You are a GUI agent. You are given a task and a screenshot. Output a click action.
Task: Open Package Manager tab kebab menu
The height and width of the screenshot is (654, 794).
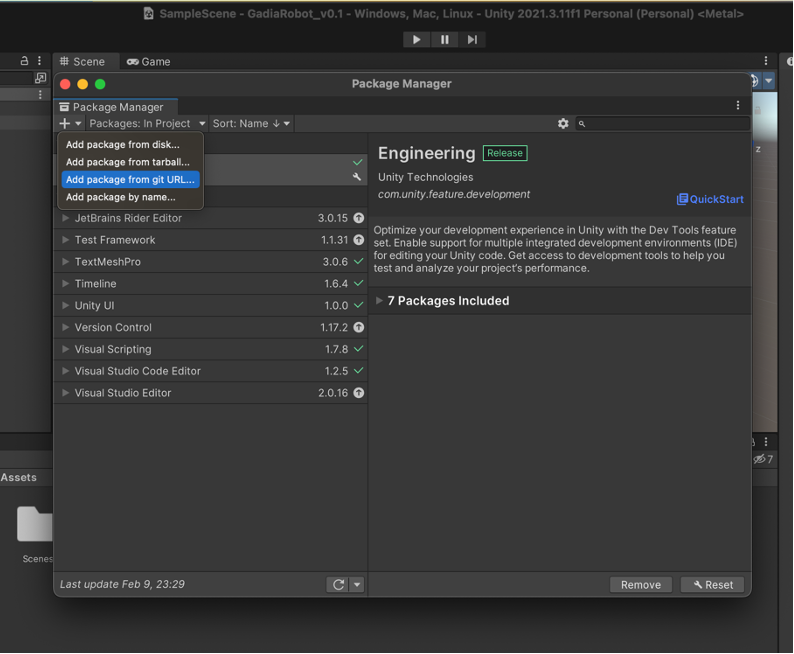(737, 105)
